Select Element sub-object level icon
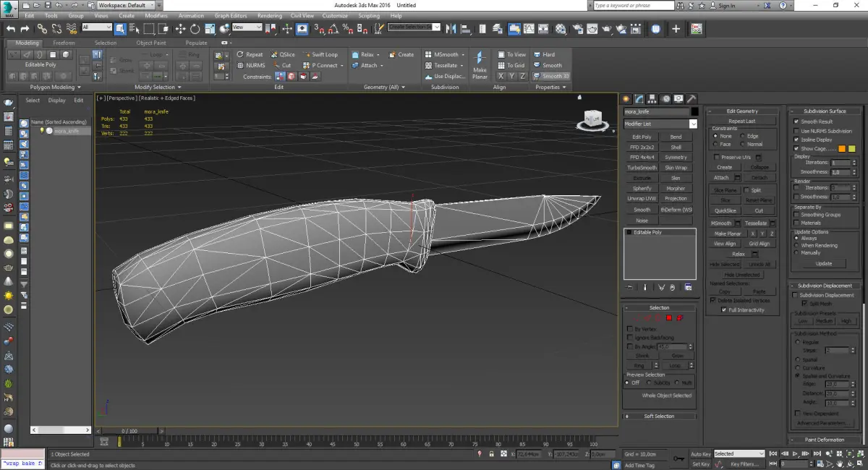Screen dimensions: 868x470 pos(680,318)
